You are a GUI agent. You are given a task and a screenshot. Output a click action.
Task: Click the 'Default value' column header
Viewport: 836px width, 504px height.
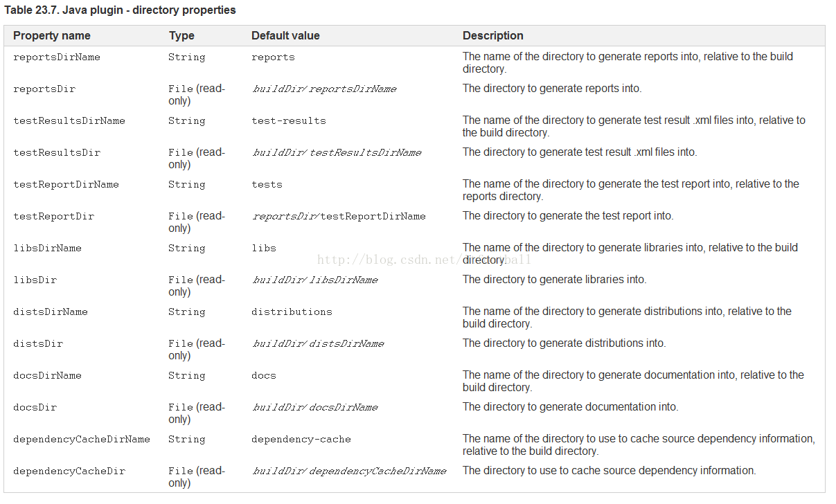tap(285, 36)
